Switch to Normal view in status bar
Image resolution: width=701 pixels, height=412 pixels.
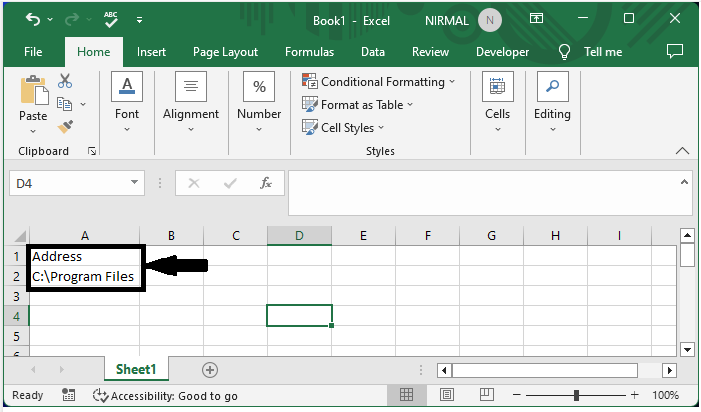[x=406, y=396]
